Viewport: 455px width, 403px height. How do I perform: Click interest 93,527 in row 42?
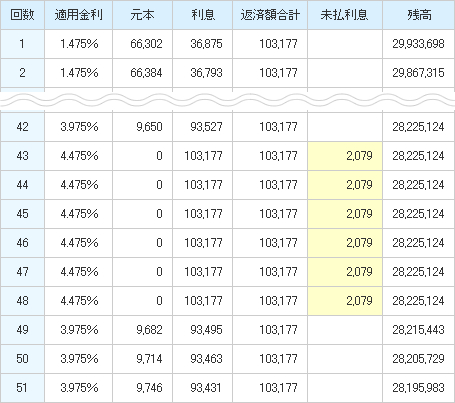coord(203,127)
